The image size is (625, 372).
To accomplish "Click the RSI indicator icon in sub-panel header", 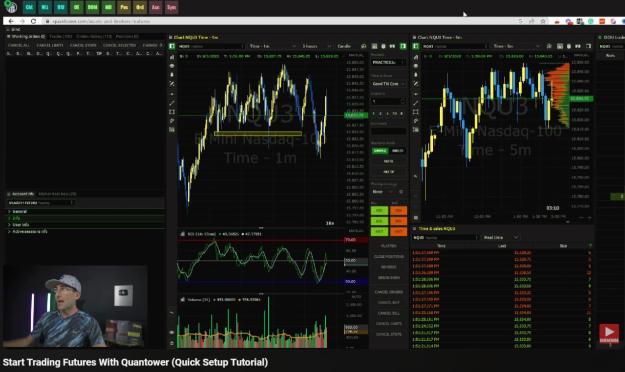I will coord(183,234).
